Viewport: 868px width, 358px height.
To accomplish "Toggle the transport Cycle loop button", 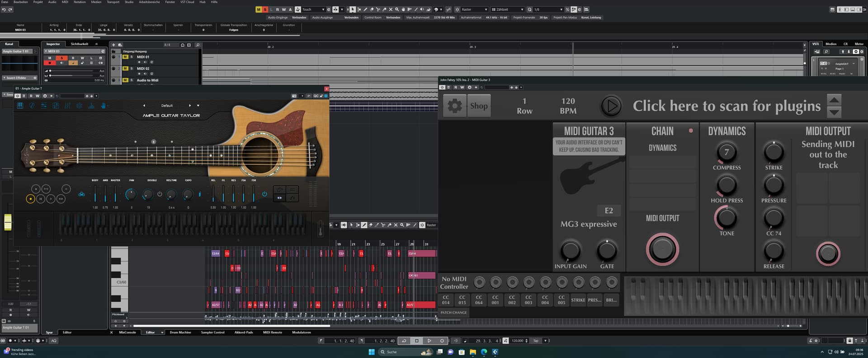I will point(404,341).
